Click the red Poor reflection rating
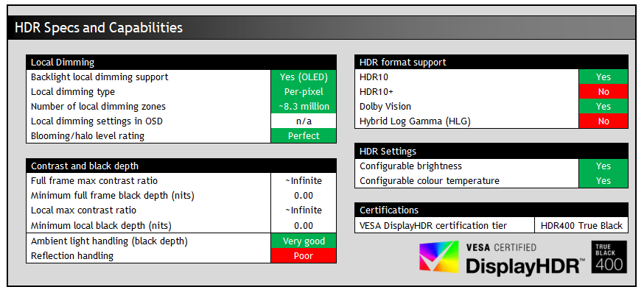644x287 pixels. point(304,256)
